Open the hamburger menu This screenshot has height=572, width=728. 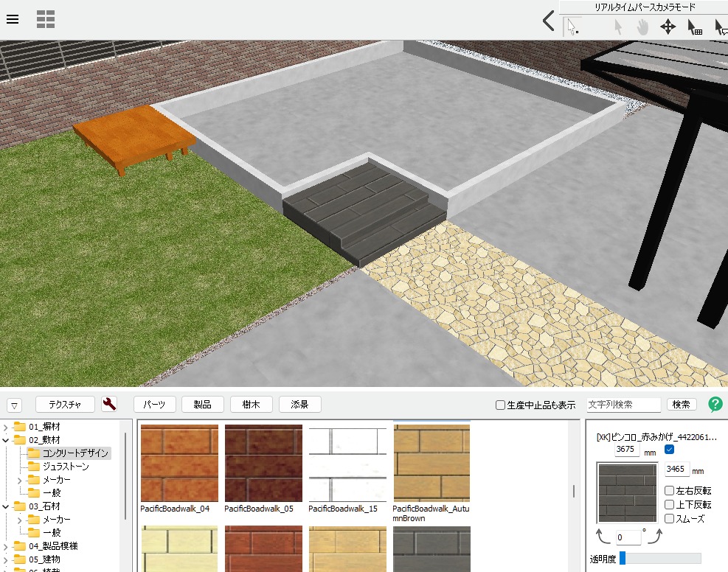pos(13,19)
